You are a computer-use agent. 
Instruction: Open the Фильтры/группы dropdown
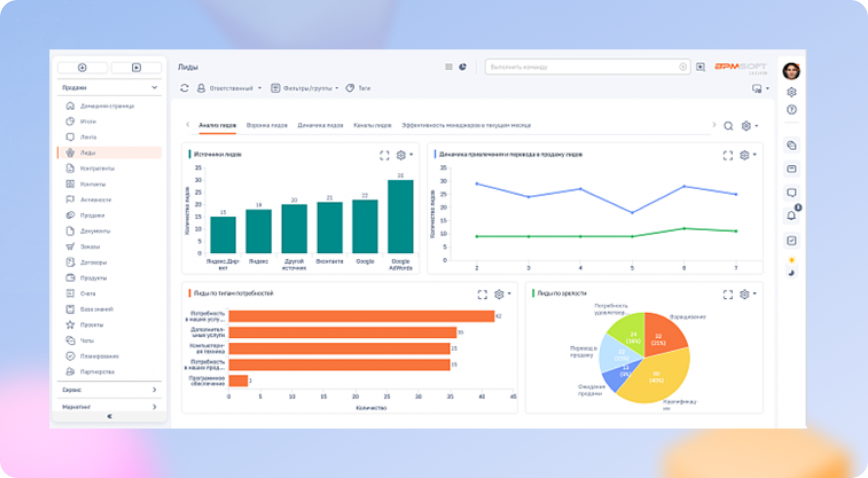click(305, 88)
